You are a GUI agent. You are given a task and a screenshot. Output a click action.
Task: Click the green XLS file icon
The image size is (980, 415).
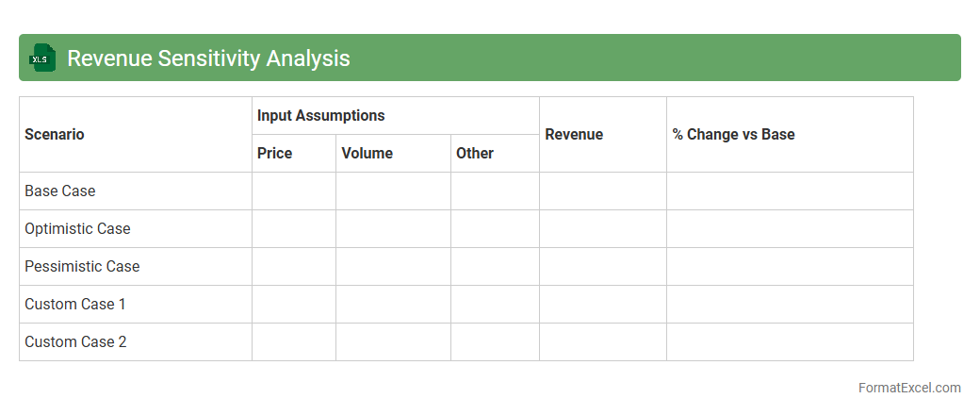pos(42,58)
